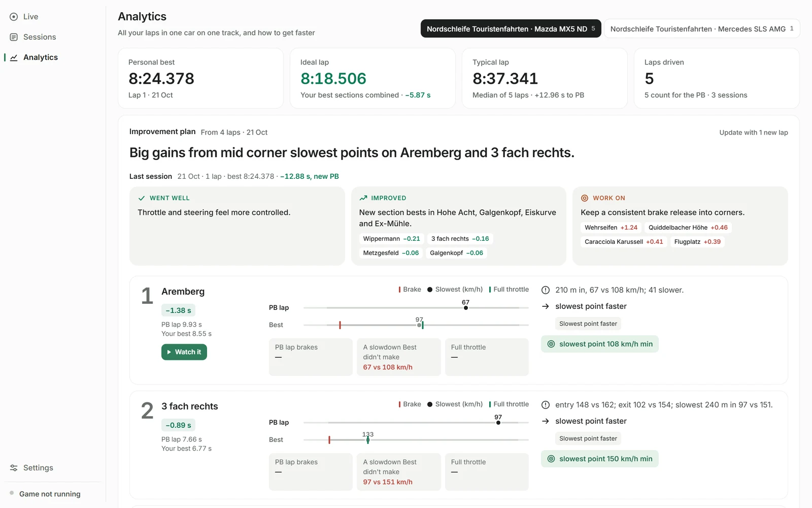Switch to Mazda MX5 ND combo tab

coord(511,29)
